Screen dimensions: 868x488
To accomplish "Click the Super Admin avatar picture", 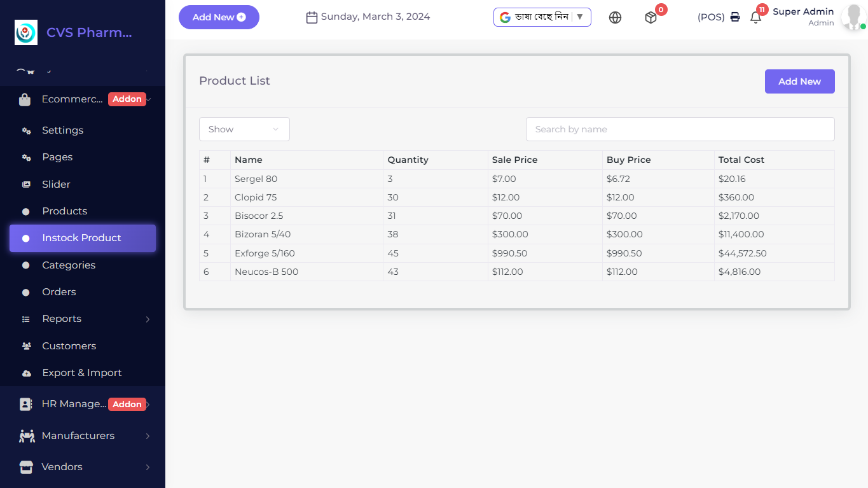I will (x=852, y=18).
